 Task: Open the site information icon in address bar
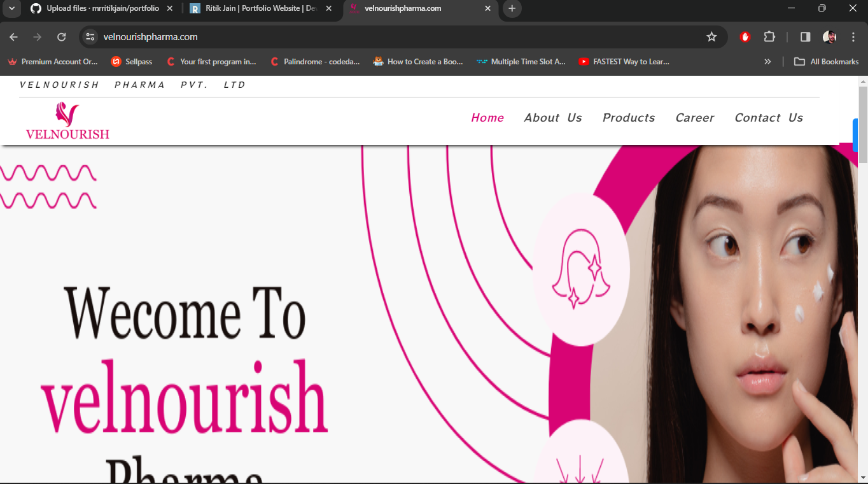click(x=90, y=37)
